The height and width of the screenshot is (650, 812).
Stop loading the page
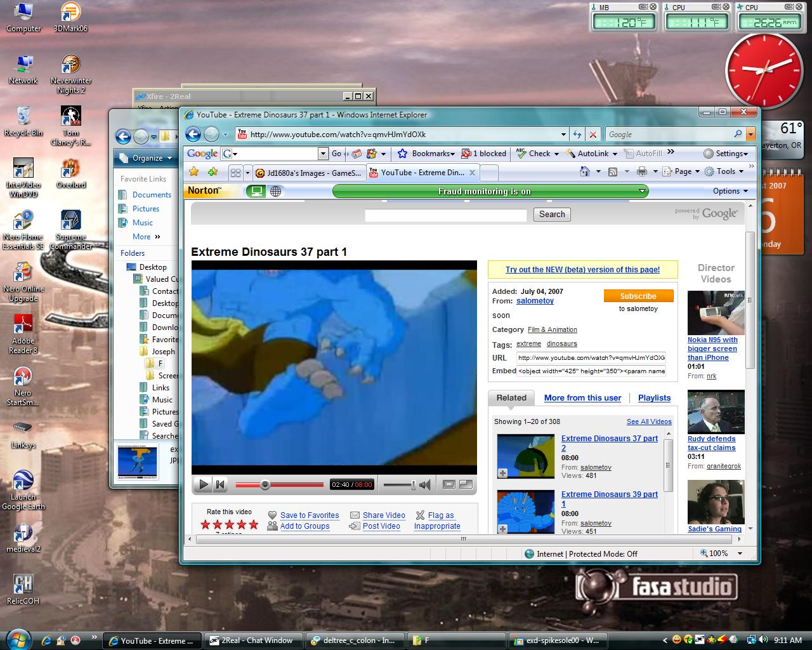[593, 135]
